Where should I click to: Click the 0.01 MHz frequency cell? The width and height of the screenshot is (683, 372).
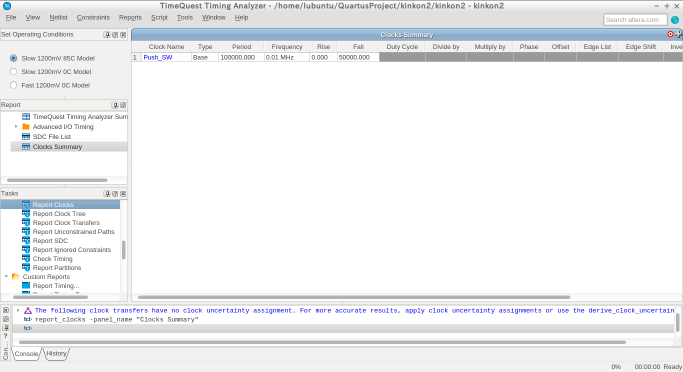(x=287, y=57)
